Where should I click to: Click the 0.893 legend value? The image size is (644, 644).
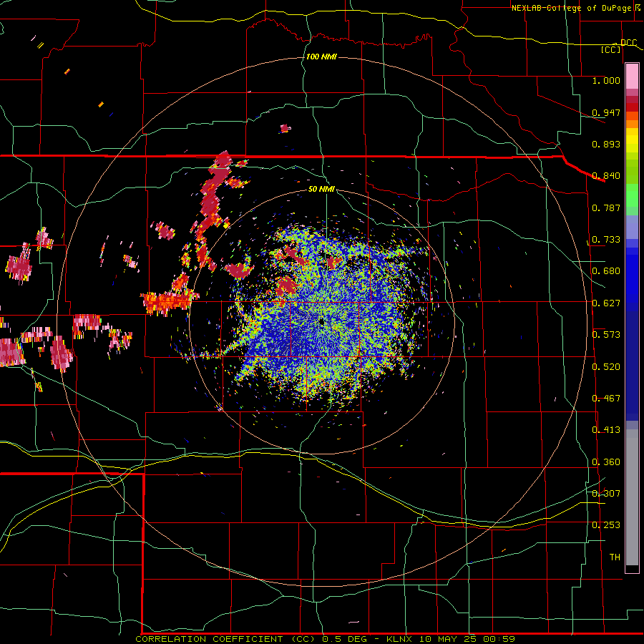(x=606, y=144)
